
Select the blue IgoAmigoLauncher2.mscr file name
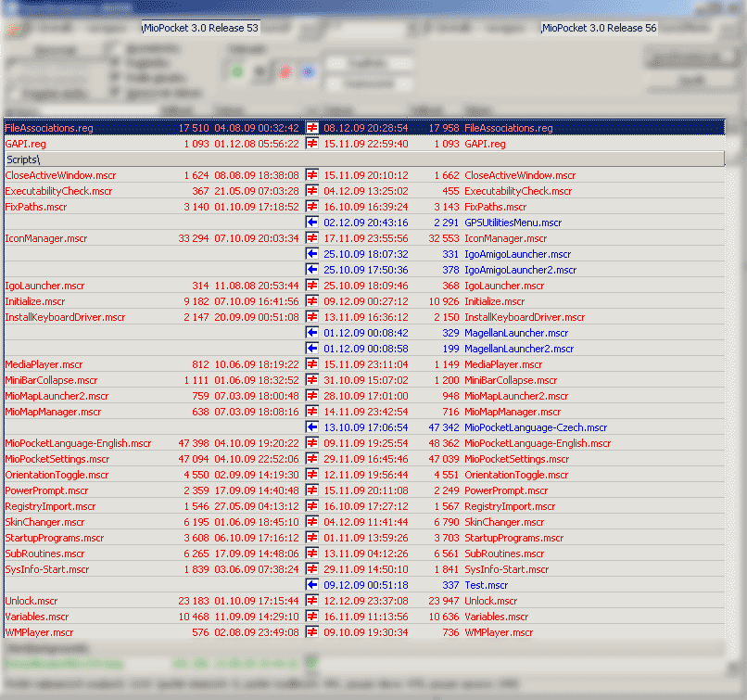(521, 270)
